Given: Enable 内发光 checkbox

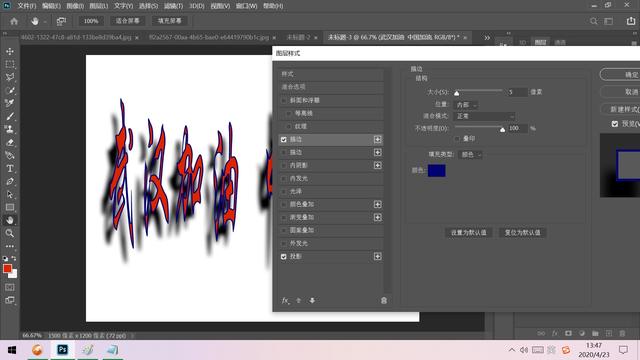Looking at the screenshot, I should coord(284,178).
